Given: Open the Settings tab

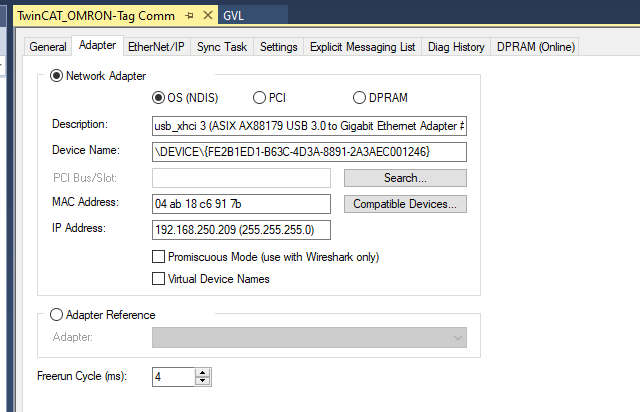Looking at the screenshot, I should tap(278, 47).
